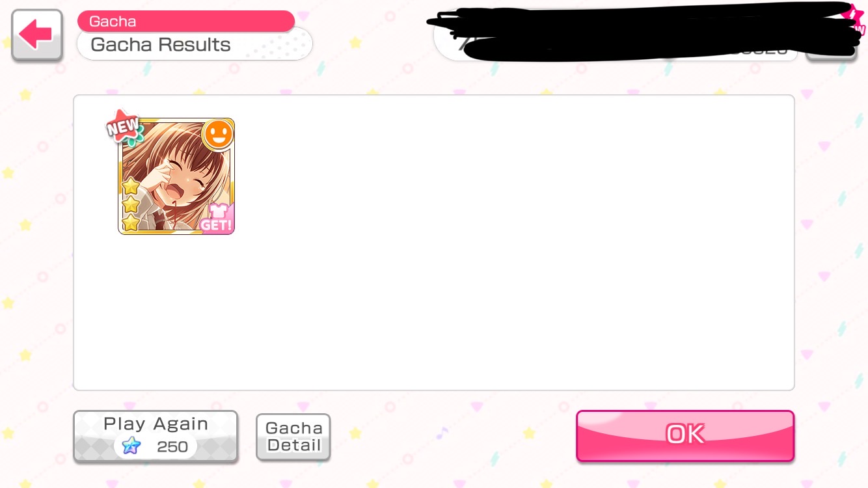
Task: Open the Gacha Detail button
Action: pos(293,437)
